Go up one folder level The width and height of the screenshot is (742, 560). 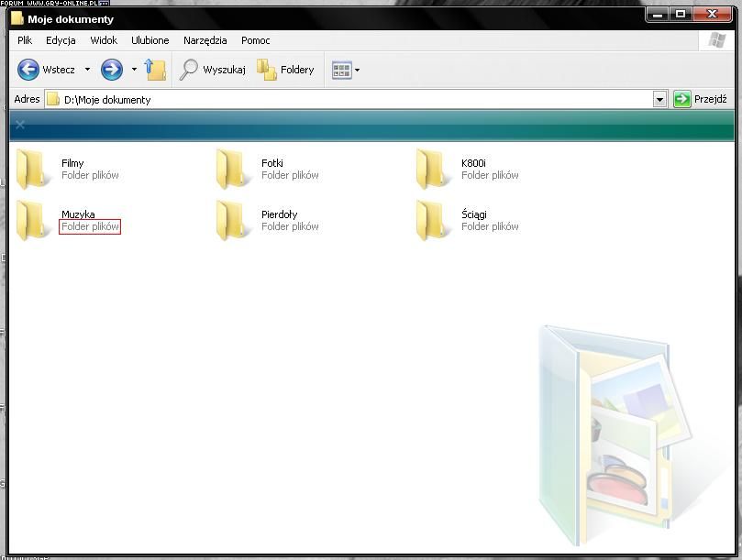click(x=155, y=70)
